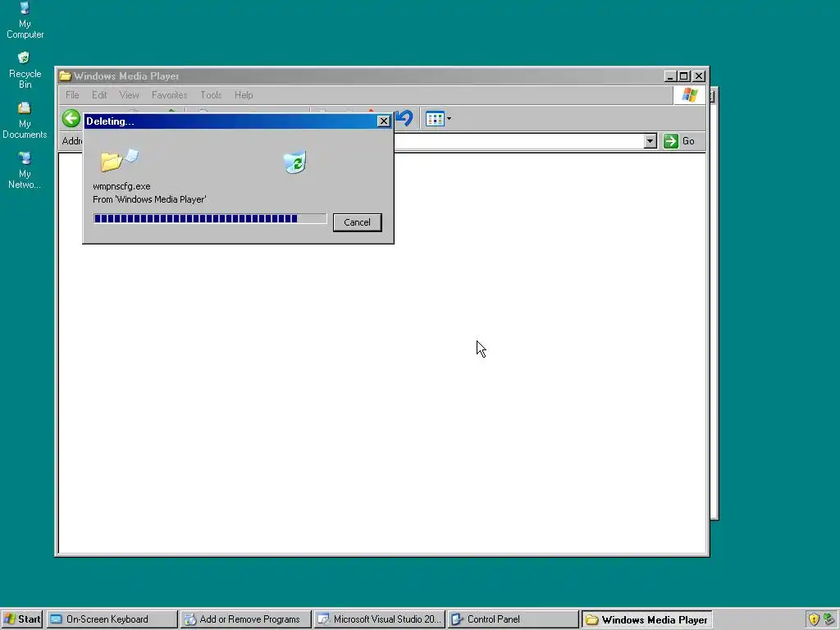
Task: Click Windows Media Player taskbar button
Action: (x=646, y=619)
